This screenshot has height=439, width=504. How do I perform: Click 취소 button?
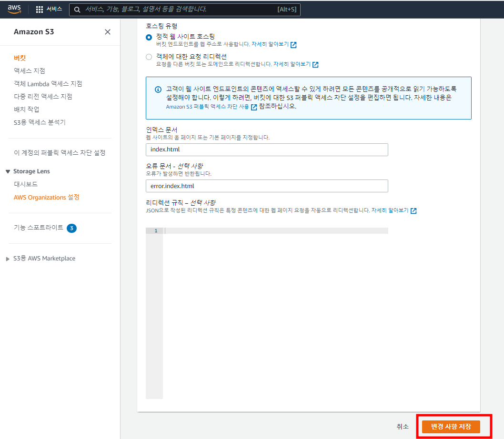[x=403, y=427]
